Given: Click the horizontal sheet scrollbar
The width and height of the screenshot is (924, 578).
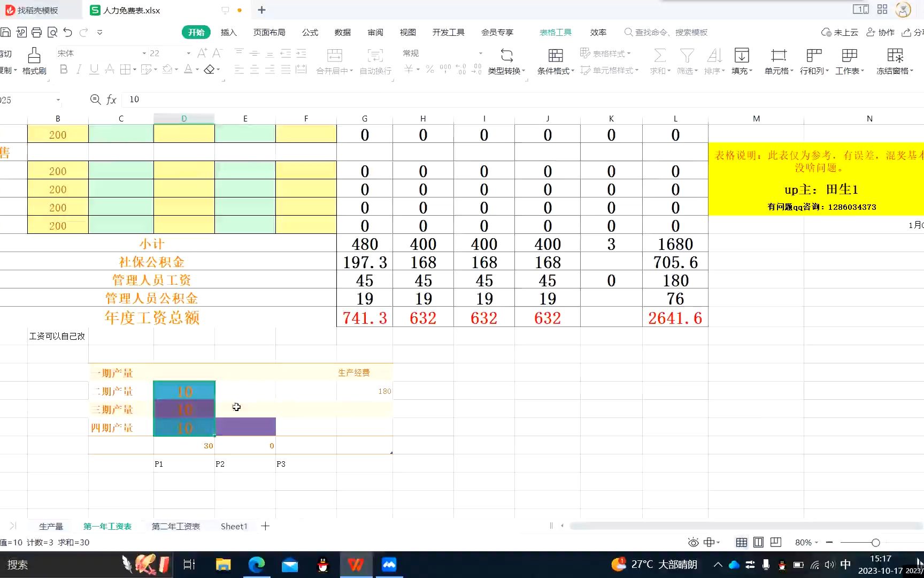Looking at the screenshot, I should (x=746, y=526).
